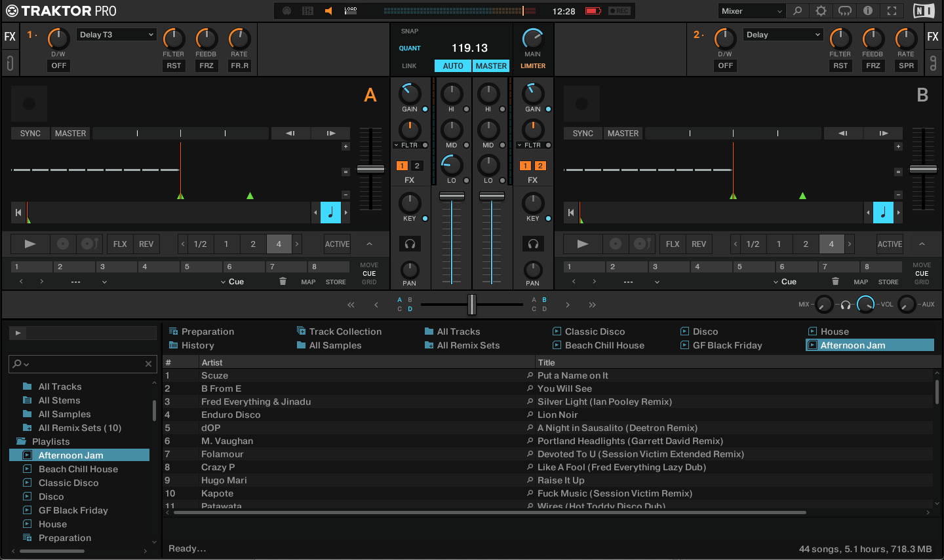Viewport: 944px width, 560px height.
Task: Open the Classic Disco favorite tab
Action: [589, 331]
